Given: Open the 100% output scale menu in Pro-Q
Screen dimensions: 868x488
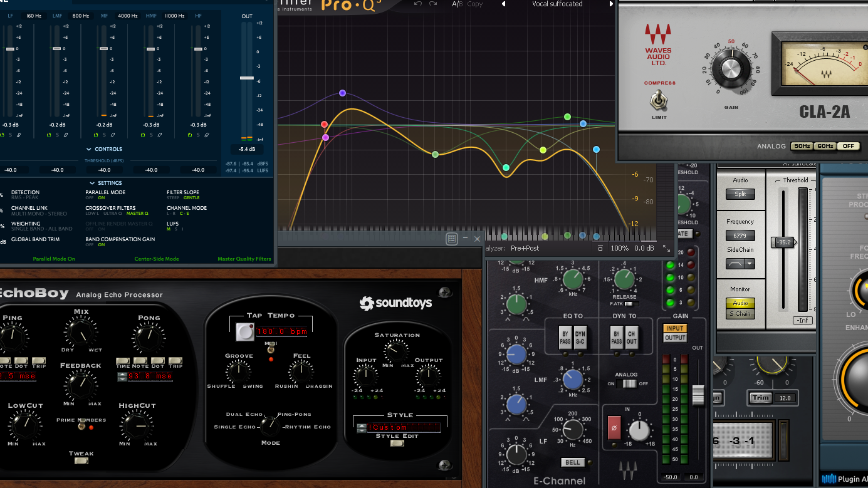Looking at the screenshot, I should coord(619,249).
